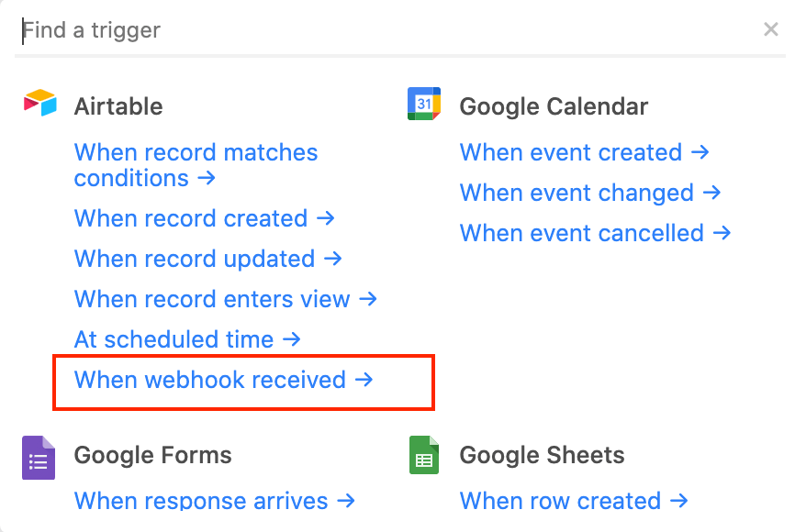Choose When response arrives trigger

coord(215,501)
